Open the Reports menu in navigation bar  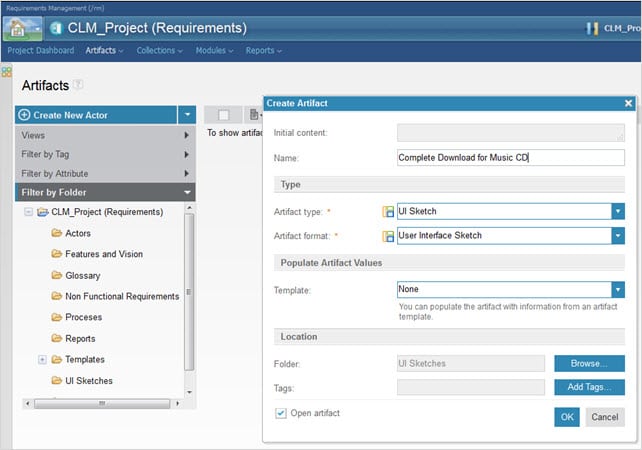pos(263,50)
